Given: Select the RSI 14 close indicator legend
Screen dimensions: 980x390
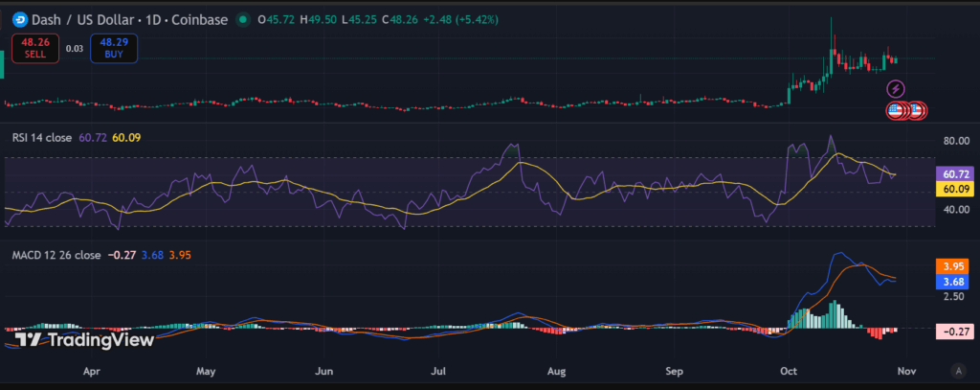Looking at the screenshot, I should pos(41,137).
